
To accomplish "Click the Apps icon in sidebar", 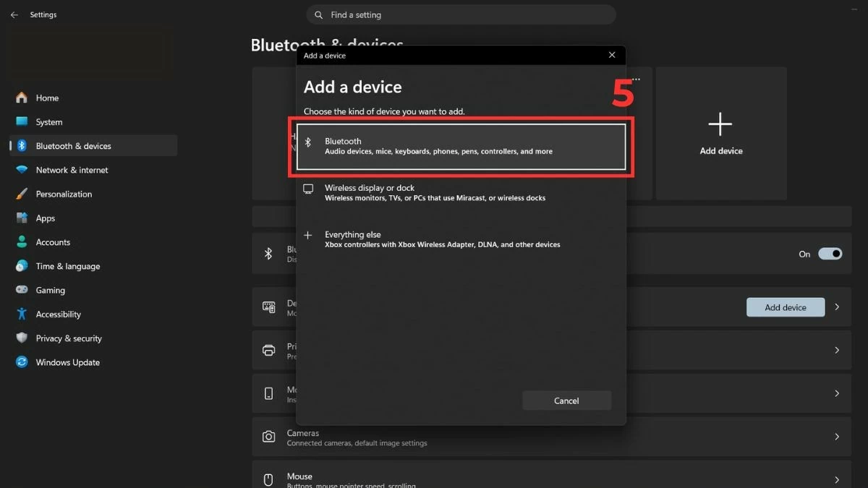I will (x=22, y=218).
